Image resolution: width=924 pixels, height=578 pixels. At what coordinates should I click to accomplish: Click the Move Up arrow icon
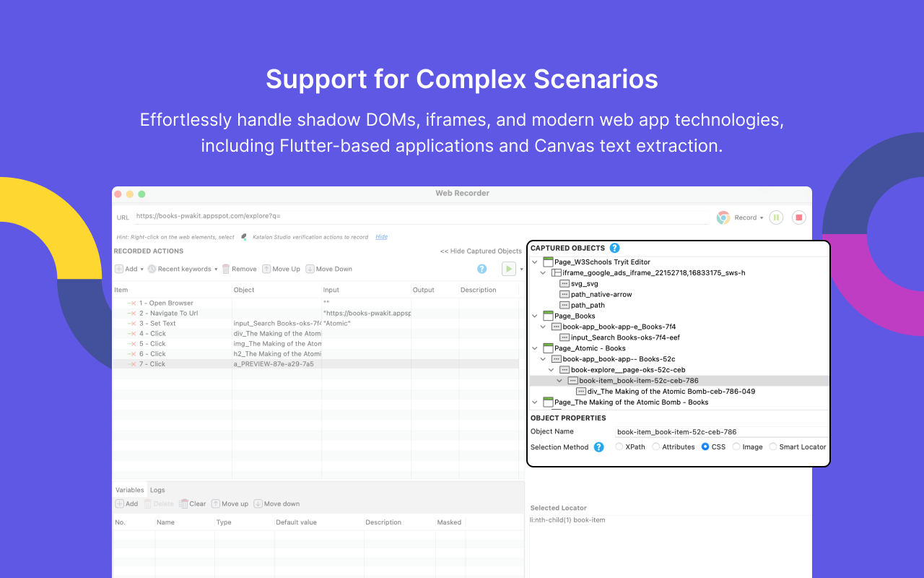pyautogui.click(x=266, y=269)
